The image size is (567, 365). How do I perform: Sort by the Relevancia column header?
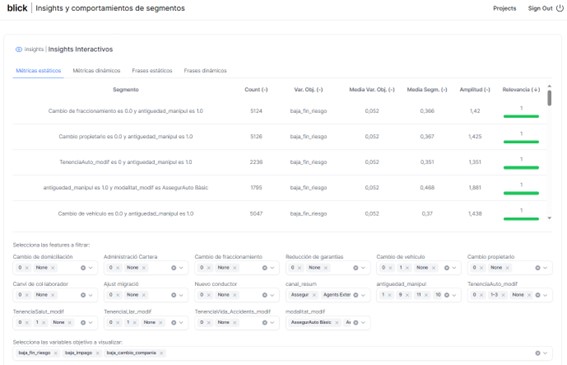[521, 89]
